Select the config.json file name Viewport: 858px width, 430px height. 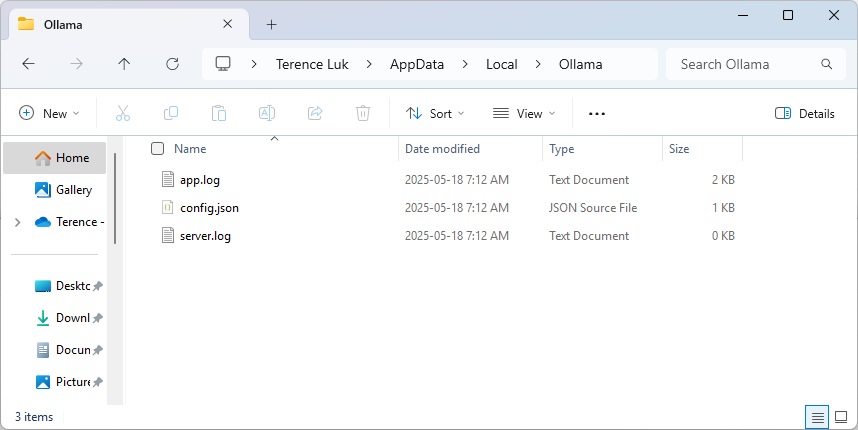click(209, 208)
